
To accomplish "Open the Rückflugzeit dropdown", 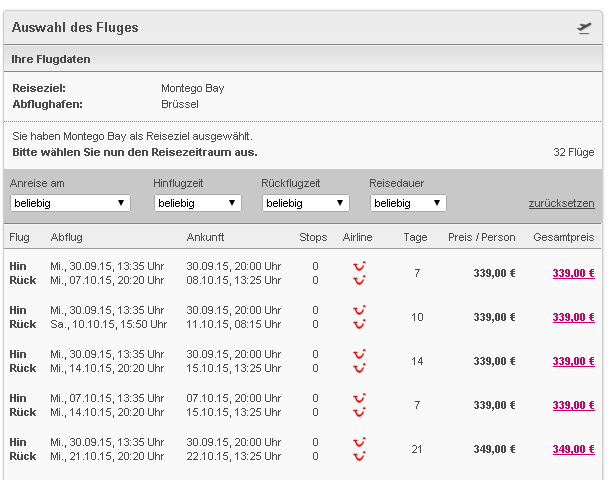I will [306, 203].
